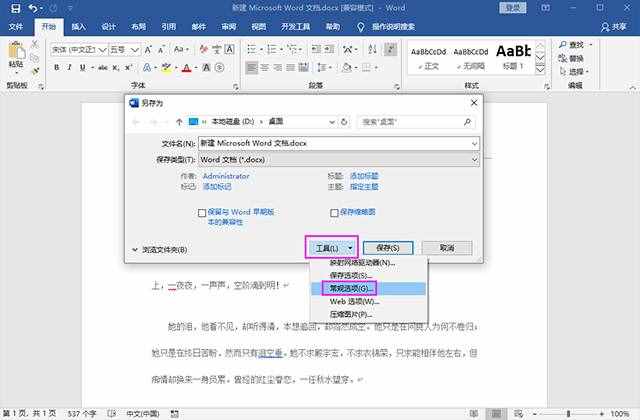The width and height of the screenshot is (640, 420).
Task: Click the add tag (添加标记) link
Action: point(217,187)
